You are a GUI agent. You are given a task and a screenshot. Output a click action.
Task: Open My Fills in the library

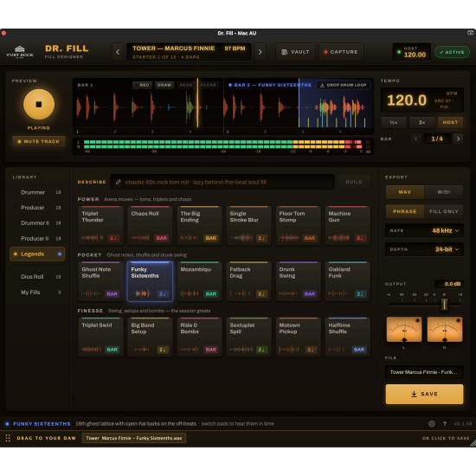pos(37,293)
